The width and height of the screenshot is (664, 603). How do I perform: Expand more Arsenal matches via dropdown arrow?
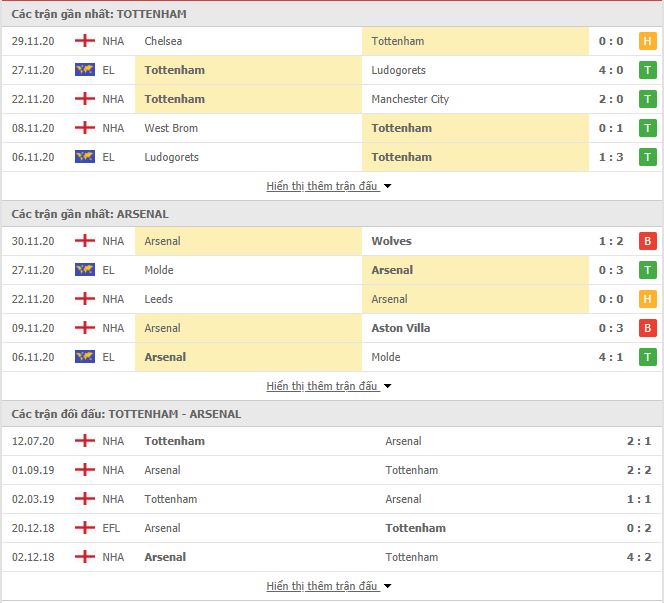coord(387,386)
